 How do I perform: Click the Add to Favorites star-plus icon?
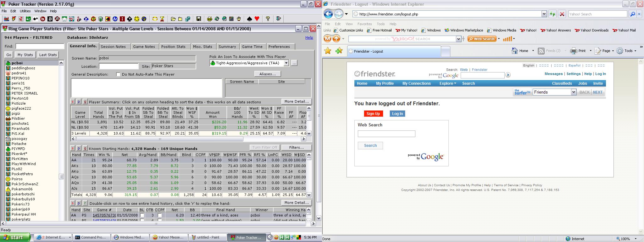pyautogui.click(x=339, y=51)
